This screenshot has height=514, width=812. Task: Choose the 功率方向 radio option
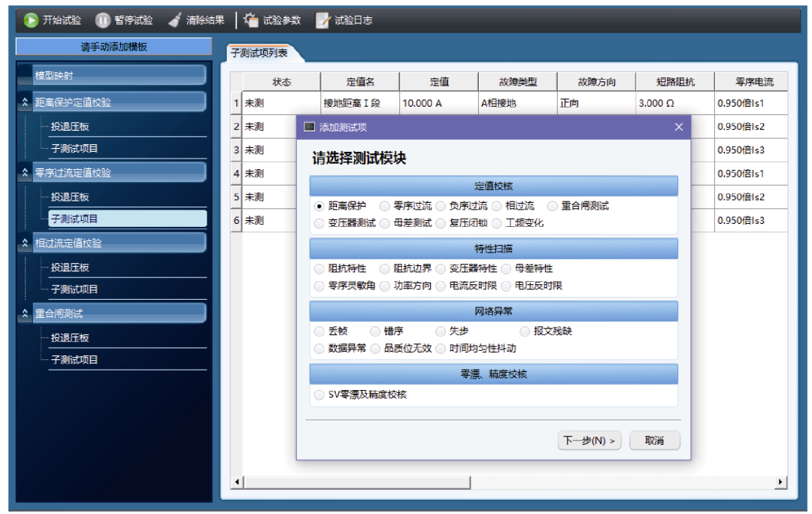(384, 286)
